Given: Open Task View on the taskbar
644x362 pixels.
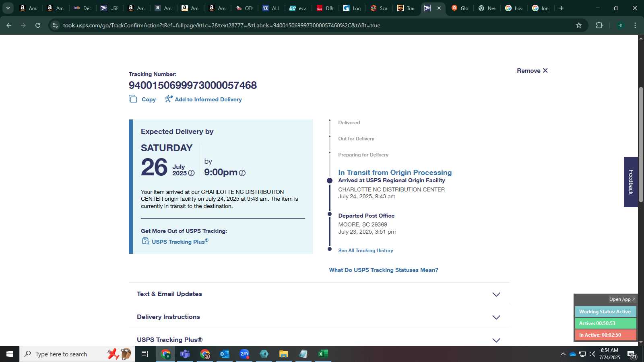Looking at the screenshot, I should 145,354.
